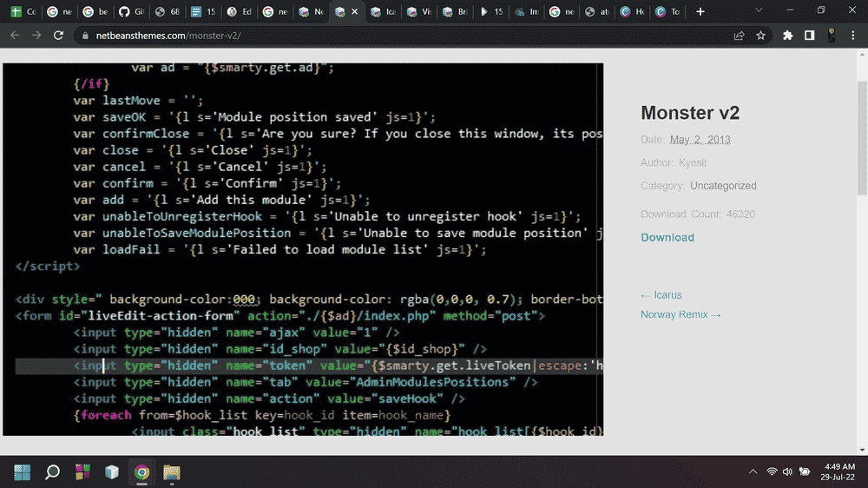Open the Chrome profile avatar

832,36
